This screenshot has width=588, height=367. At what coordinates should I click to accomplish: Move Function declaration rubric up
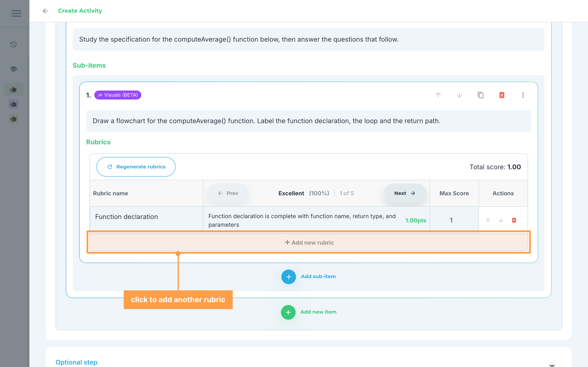(488, 220)
